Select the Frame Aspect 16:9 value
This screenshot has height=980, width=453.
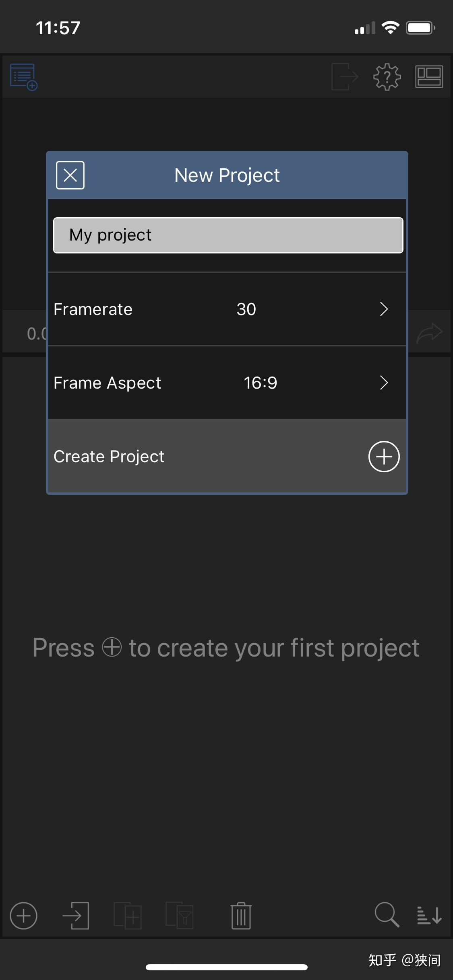point(261,383)
